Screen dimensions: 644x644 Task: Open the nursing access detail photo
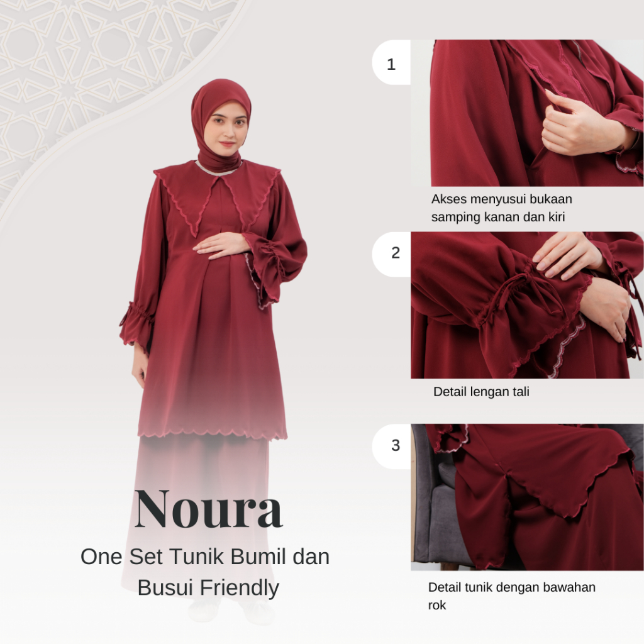tap(527, 113)
